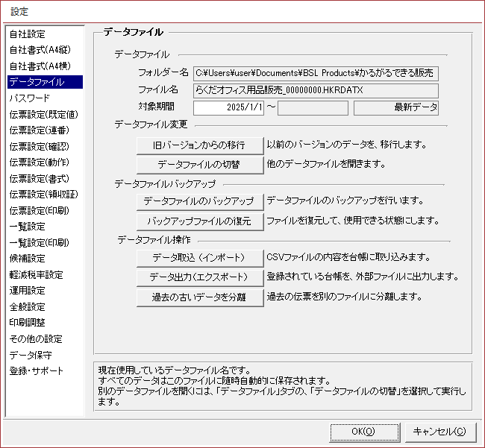Image resolution: width=485 pixels, height=448 pixels.
Task: Click the 旧バージョンからの移行 button
Action: click(x=200, y=144)
